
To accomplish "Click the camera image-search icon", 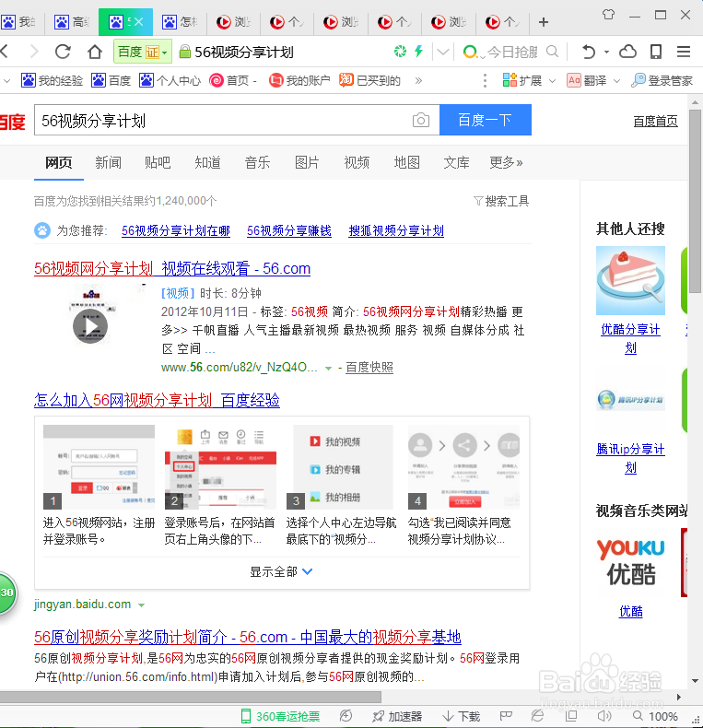I will click(421, 120).
